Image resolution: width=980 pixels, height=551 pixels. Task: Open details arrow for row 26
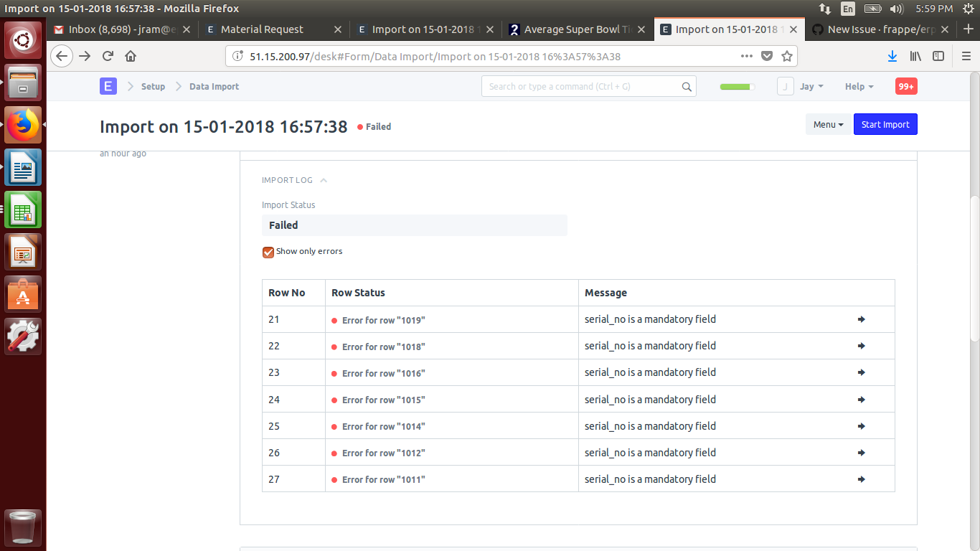[x=862, y=453]
